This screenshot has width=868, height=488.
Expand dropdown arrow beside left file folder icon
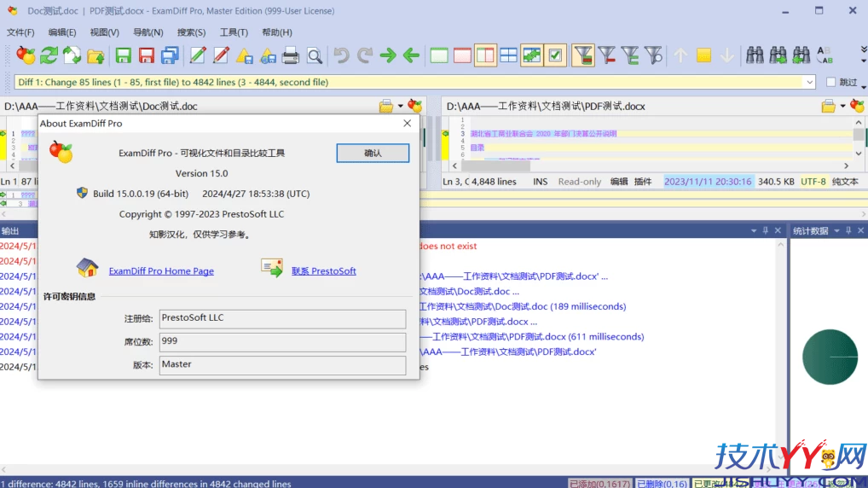400,106
